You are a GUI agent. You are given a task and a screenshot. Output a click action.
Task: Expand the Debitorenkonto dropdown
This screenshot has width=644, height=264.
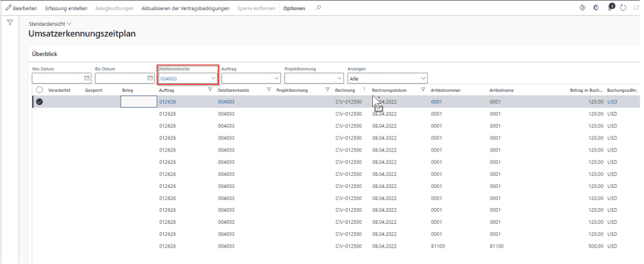(x=213, y=79)
